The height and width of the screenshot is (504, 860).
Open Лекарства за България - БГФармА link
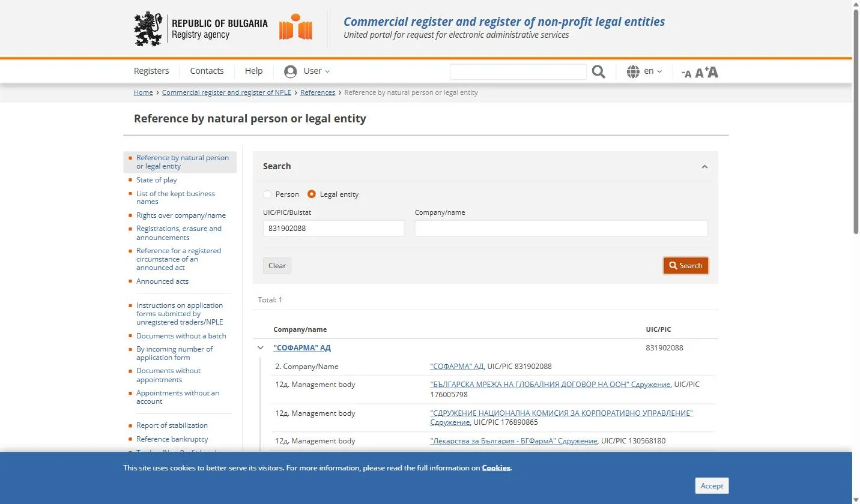(513, 441)
